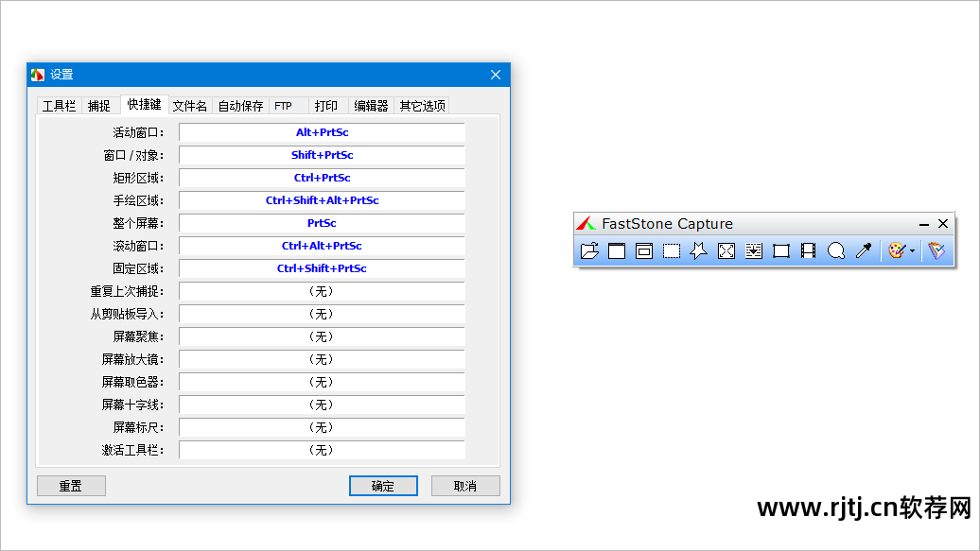980x551 pixels.
Task: Click the FastStone Capture title text
Action: pos(667,224)
